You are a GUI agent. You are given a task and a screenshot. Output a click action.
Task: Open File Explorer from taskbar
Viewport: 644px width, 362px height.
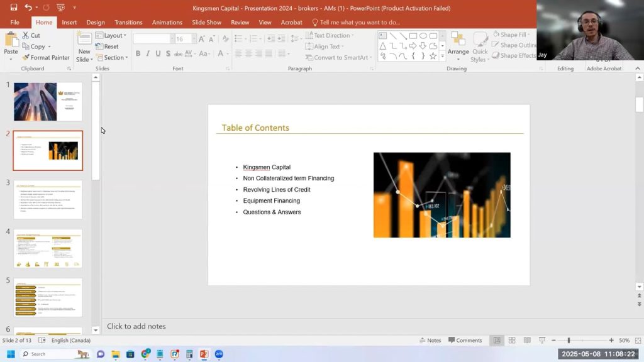(x=116, y=354)
